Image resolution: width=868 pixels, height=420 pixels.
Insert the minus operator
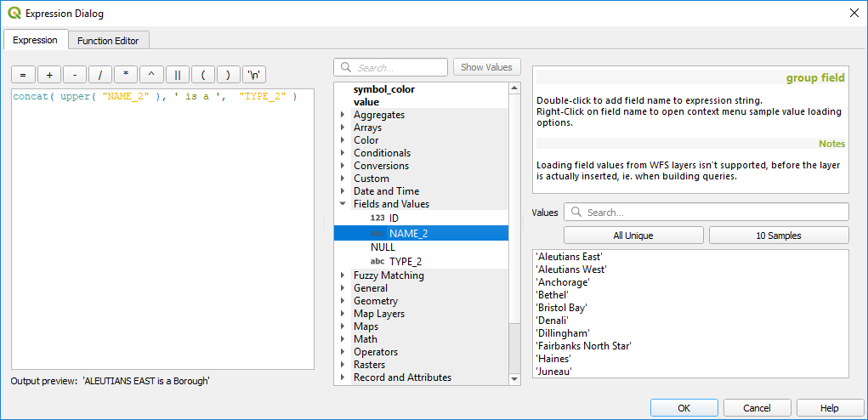pos(75,74)
